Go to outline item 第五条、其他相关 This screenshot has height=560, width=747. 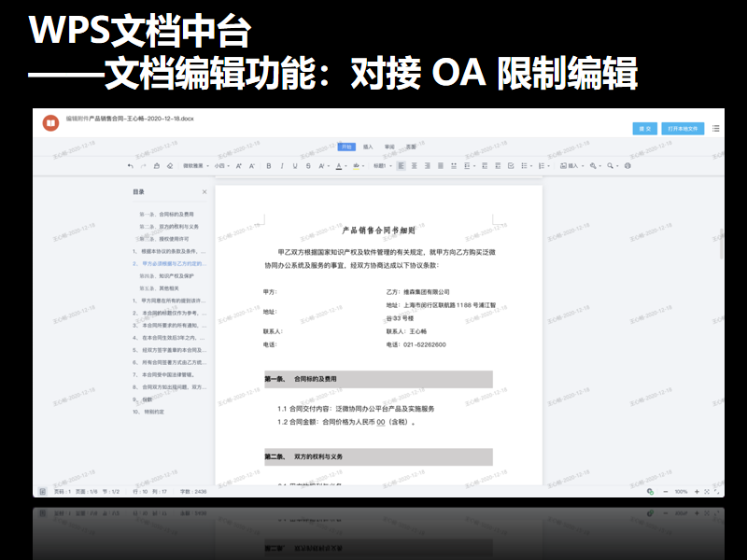[x=159, y=288]
